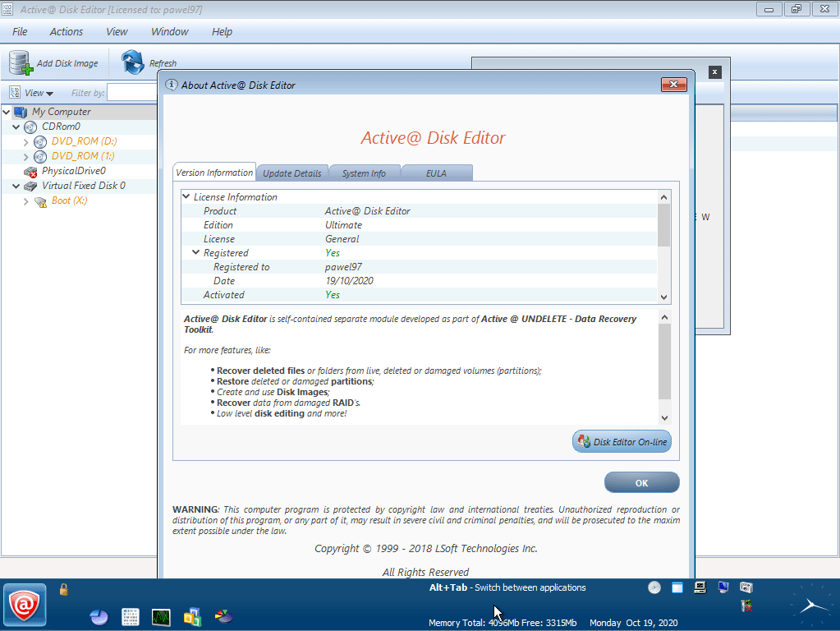The height and width of the screenshot is (631, 840).
Task: Click the Memory Total status text
Action: click(x=503, y=623)
